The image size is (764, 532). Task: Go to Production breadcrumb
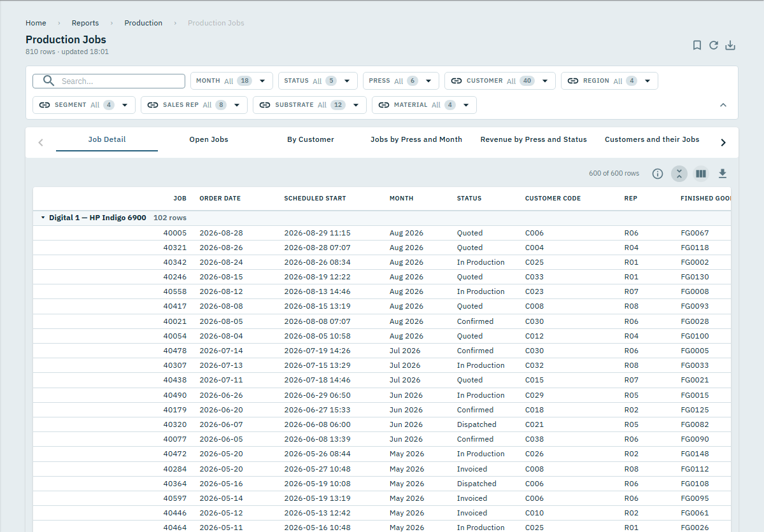[x=143, y=23]
